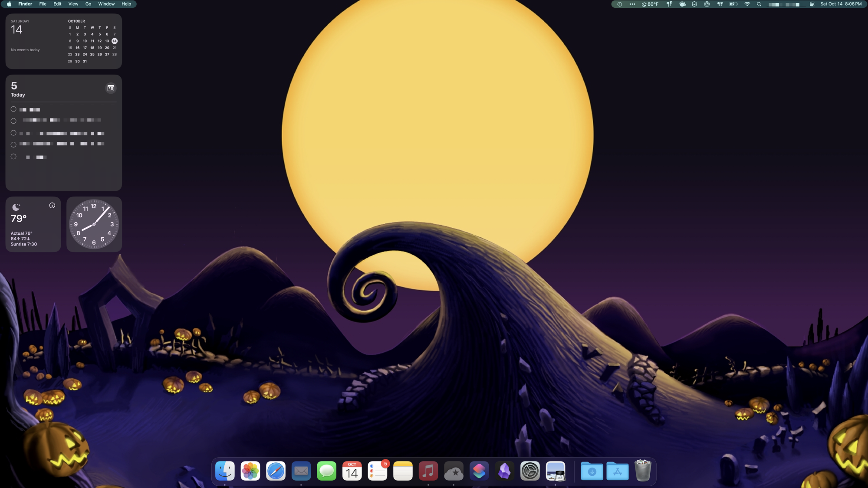The width and height of the screenshot is (868, 488).
Task: Launch Obsidian from the Dock
Action: pyautogui.click(x=504, y=471)
